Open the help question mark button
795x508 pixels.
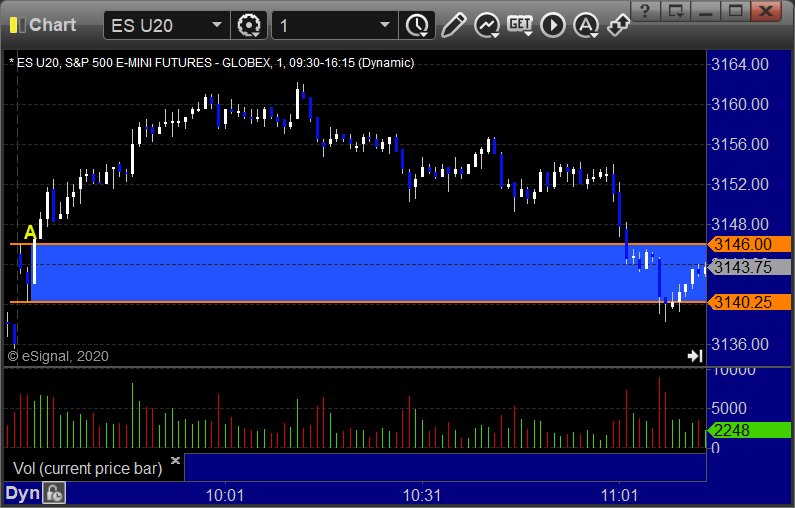(x=645, y=11)
